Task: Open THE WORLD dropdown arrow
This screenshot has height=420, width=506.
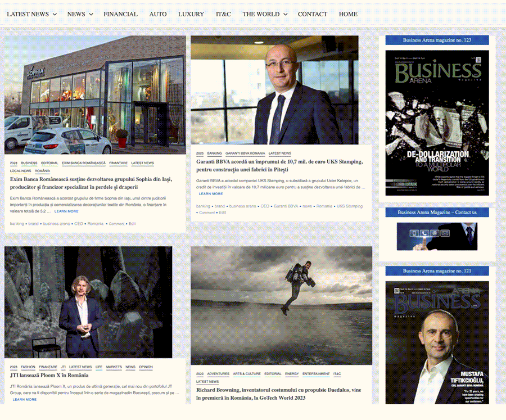Action: click(285, 14)
